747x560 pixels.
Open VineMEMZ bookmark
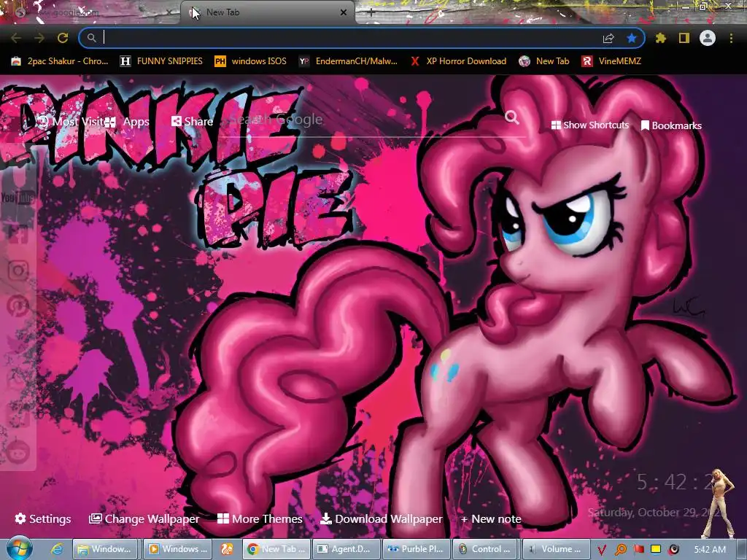pyautogui.click(x=611, y=61)
